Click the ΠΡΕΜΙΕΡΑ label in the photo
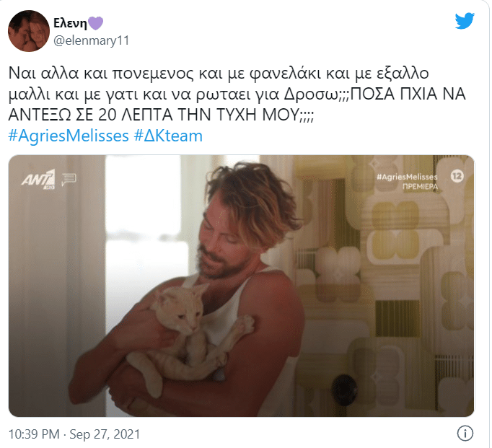The width and height of the screenshot is (492, 448). 420,187
